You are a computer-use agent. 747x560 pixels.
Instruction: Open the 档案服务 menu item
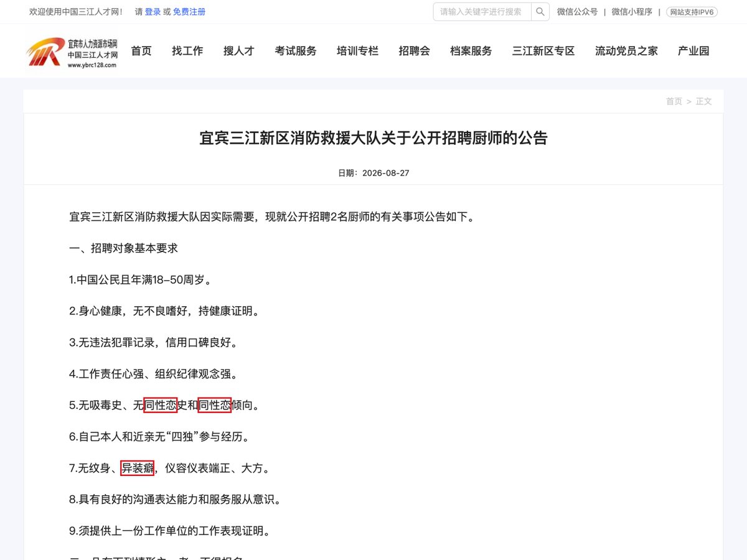pos(471,51)
